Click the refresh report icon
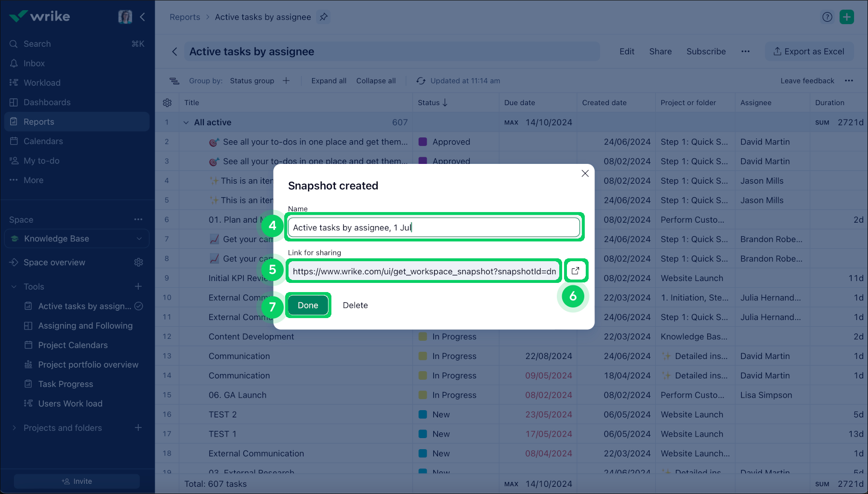This screenshot has width=868, height=494. coord(421,81)
